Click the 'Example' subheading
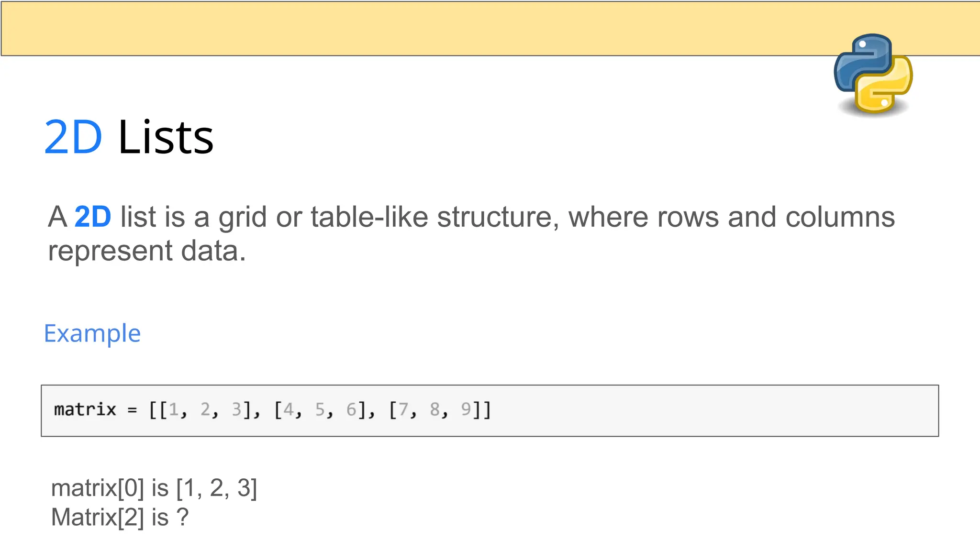Screen dimensions: 980x551 coord(92,333)
